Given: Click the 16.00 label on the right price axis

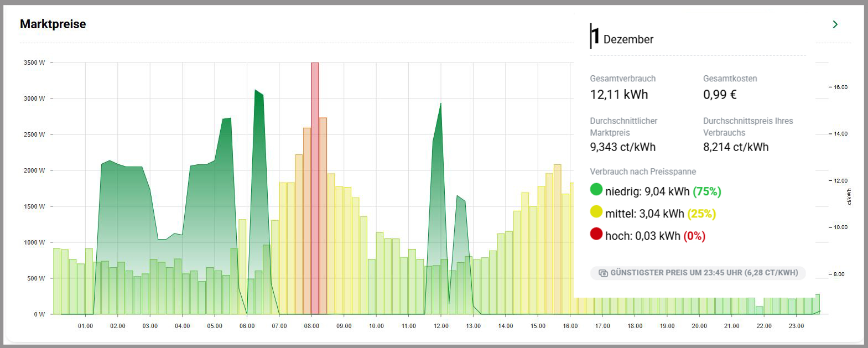Looking at the screenshot, I should (840, 87).
